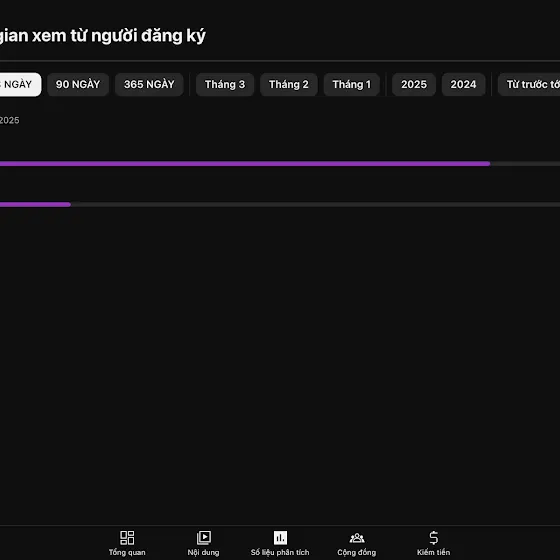Choose the Tháng 2 filter chip
Viewport: 560px width, 560px height.
[x=289, y=85]
